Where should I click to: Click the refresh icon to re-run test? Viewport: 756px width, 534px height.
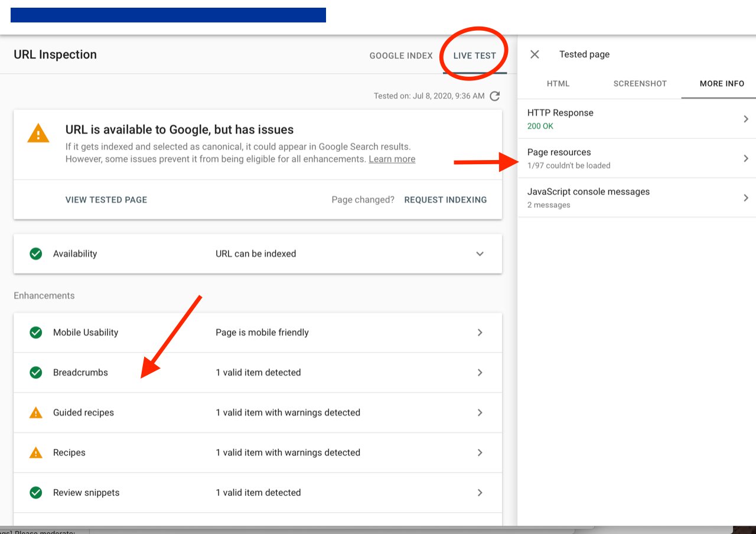(495, 96)
